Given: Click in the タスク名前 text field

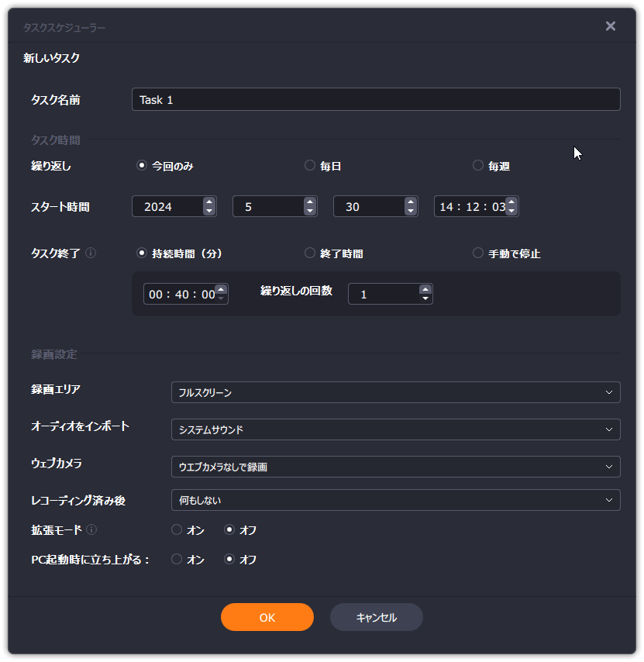Looking at the screenshot, I should click(x=376, y=99).
